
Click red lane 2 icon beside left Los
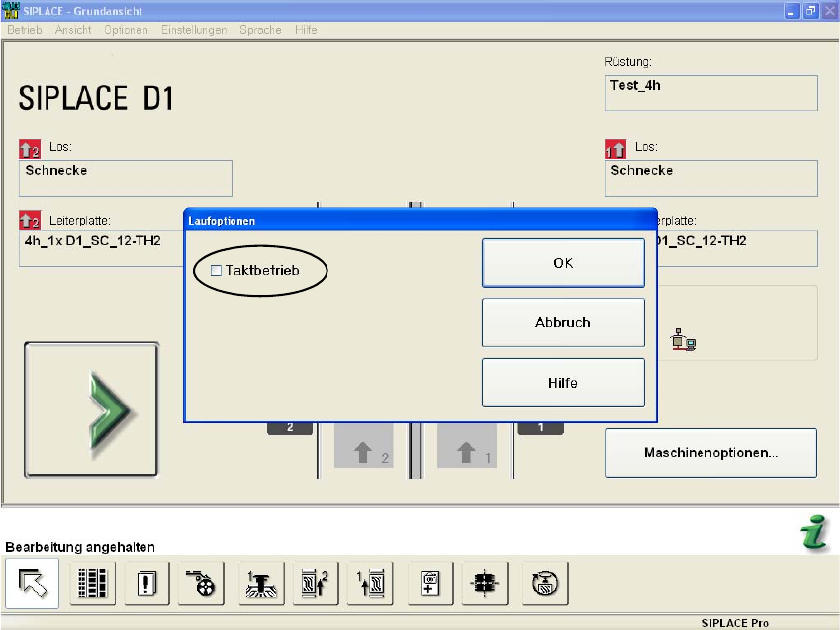click(x=30, y=149)
